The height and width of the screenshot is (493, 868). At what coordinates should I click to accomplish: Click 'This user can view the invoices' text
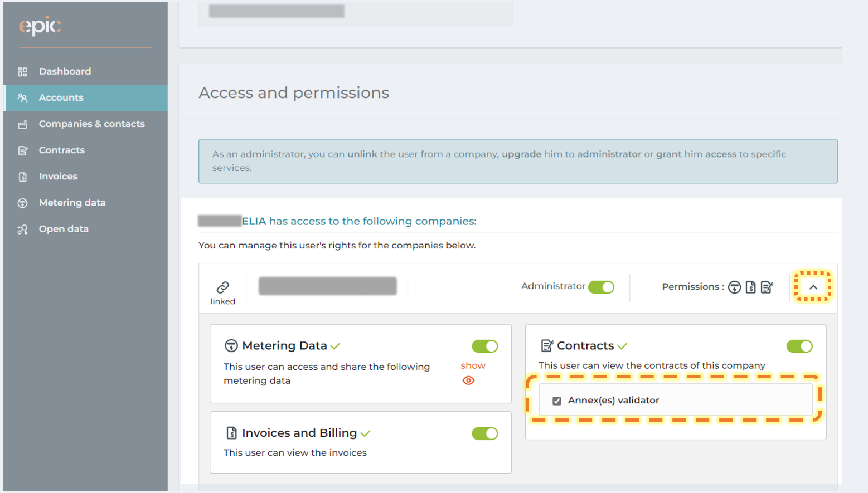295,453
